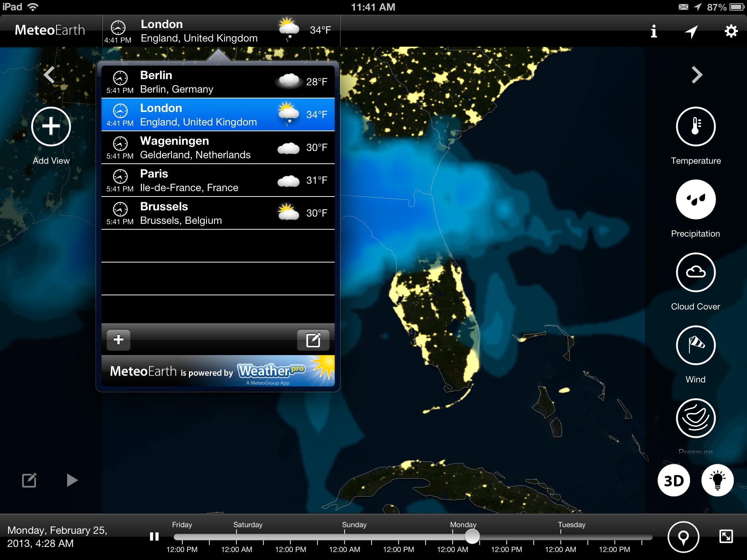
Task: Tap the location arrow icon
Action: pos(691,31)
